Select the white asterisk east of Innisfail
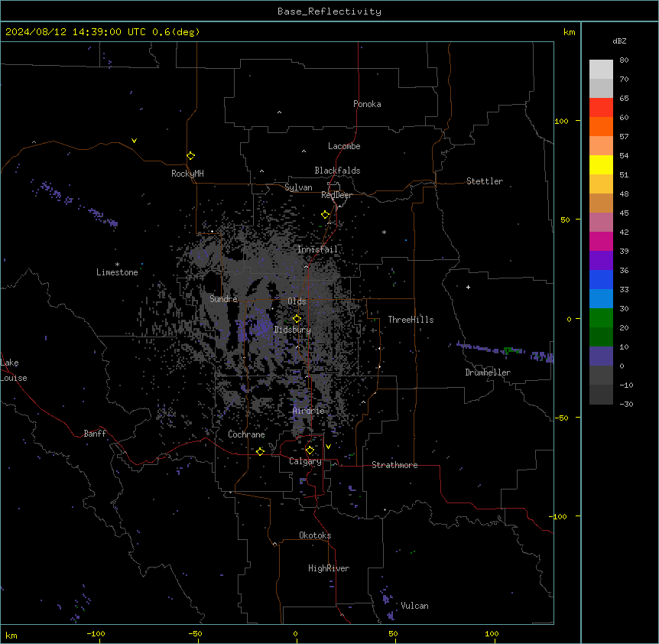 pos(384,232)
